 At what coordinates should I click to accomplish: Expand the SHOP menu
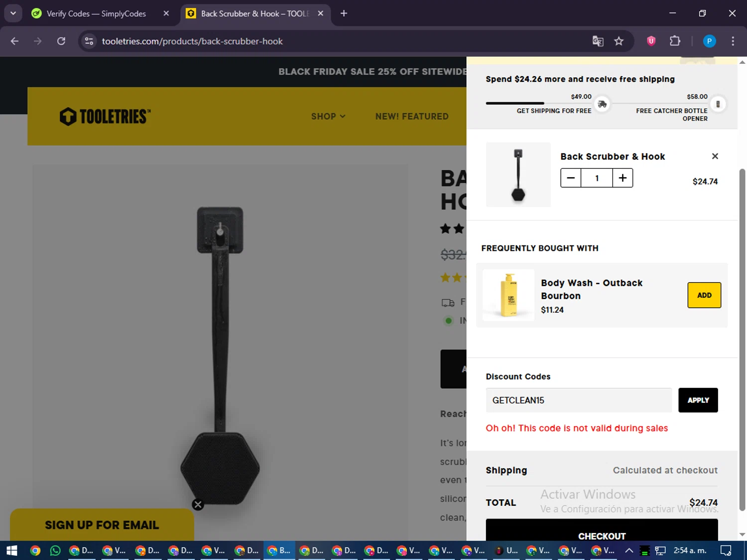[328, 116]
